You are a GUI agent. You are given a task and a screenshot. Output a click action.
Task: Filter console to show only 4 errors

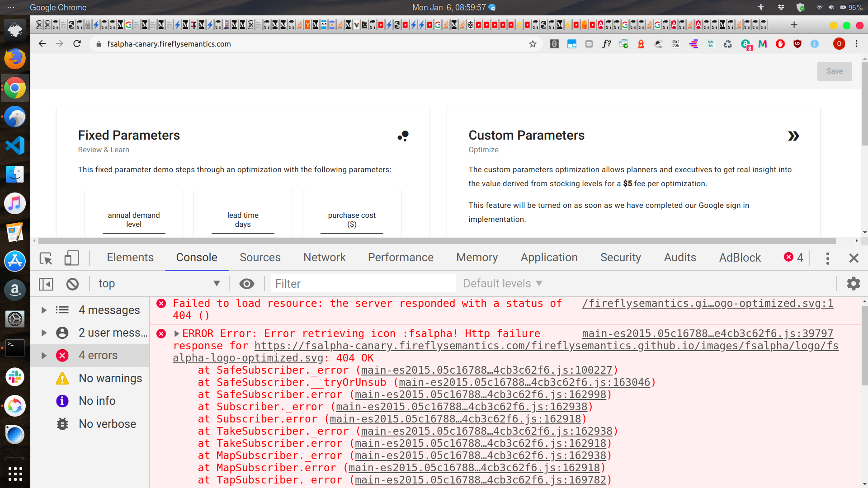pyautogui.click(x=98, y=355)
